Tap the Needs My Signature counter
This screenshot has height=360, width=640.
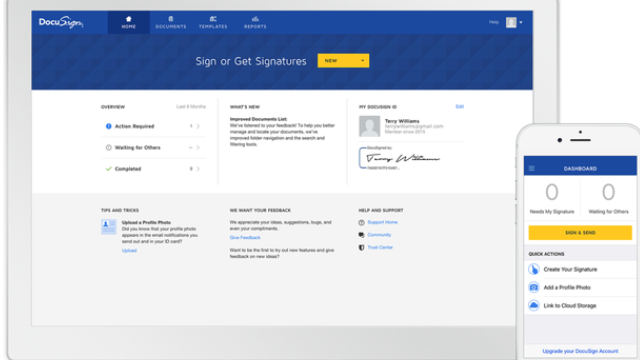pyautogui.click(x=552, y=198)
